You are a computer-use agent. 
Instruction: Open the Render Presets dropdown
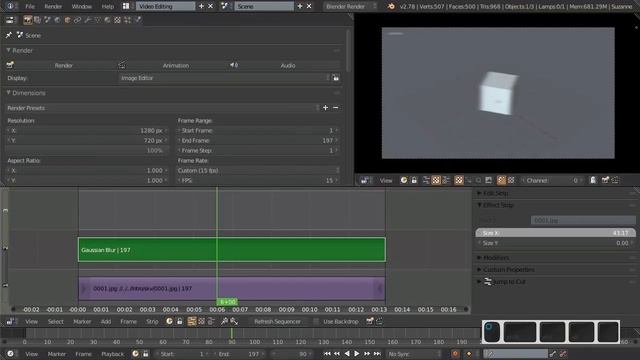pos(163,108)
